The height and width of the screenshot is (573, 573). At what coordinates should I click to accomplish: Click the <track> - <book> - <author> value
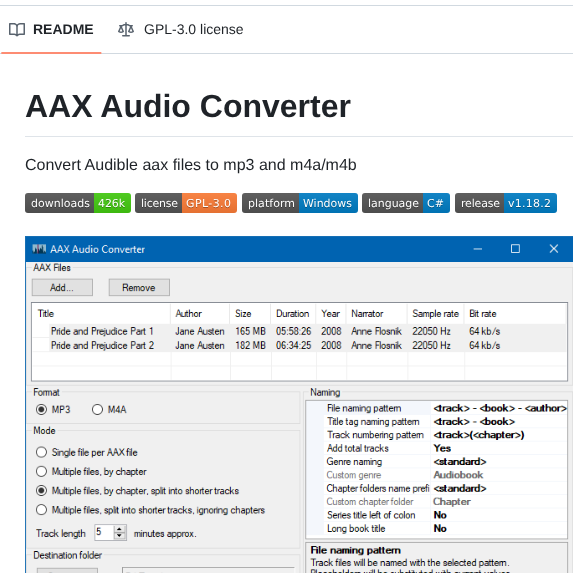pos(500,408)
